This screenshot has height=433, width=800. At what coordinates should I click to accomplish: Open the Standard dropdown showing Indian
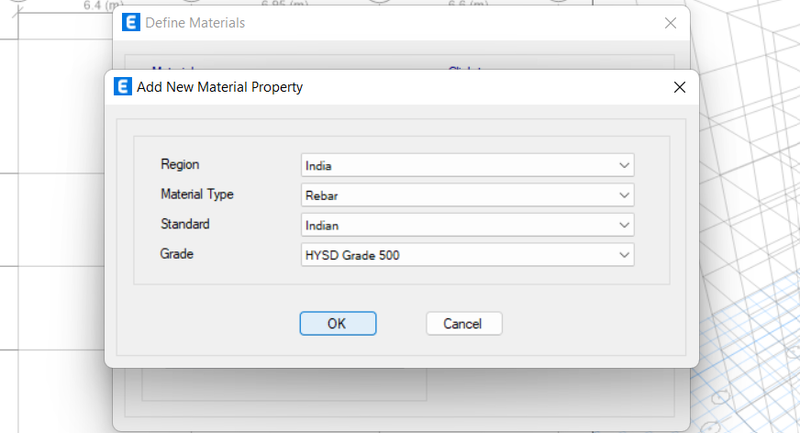467,225
